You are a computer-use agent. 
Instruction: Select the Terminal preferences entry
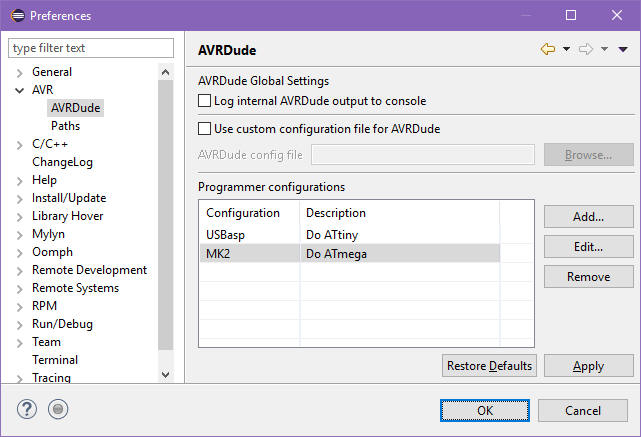tap(55, 360)
